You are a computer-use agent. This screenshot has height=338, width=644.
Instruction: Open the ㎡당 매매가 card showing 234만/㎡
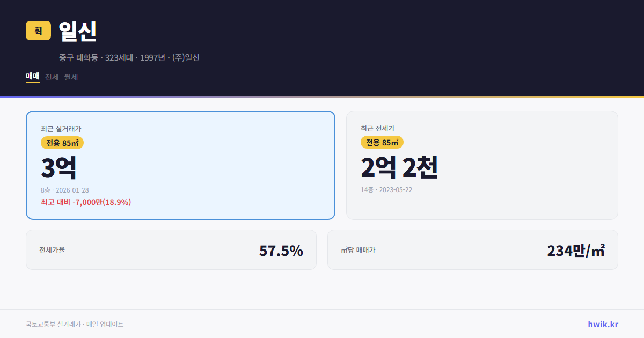pyautogui.click(x=472, y=249)
